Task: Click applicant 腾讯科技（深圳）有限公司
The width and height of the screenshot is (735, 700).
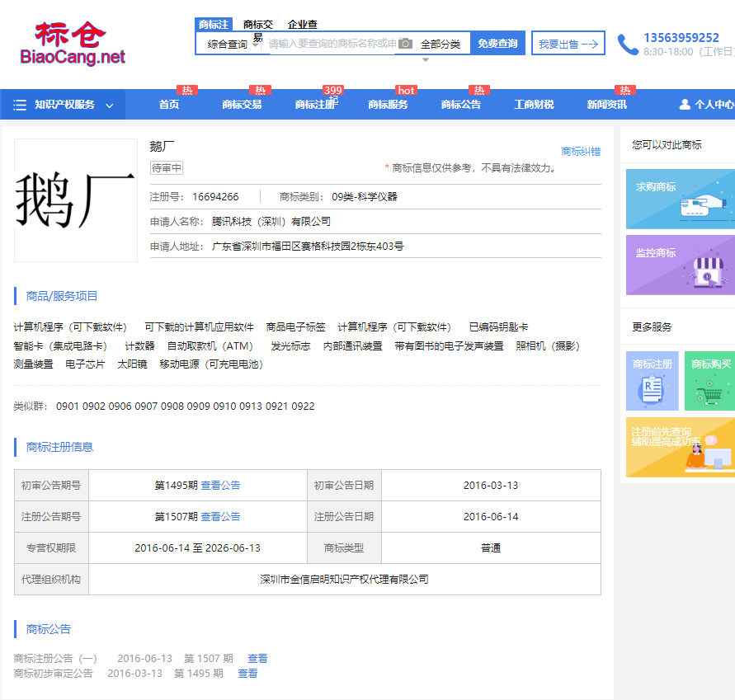Action: coord(271,222)
